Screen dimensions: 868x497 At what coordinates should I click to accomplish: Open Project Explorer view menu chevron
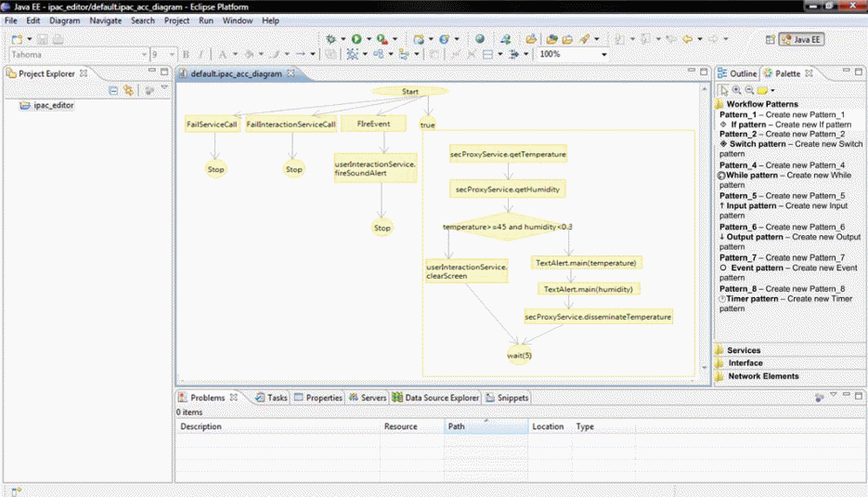click(x=164, y=88)
